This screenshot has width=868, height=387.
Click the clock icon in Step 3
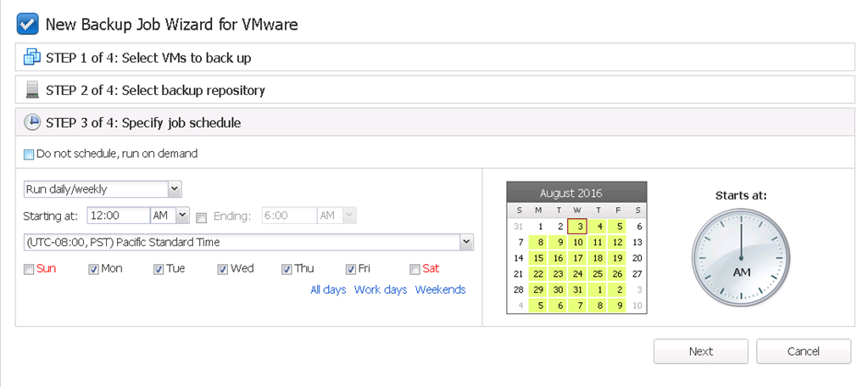(x=33, y=122)
